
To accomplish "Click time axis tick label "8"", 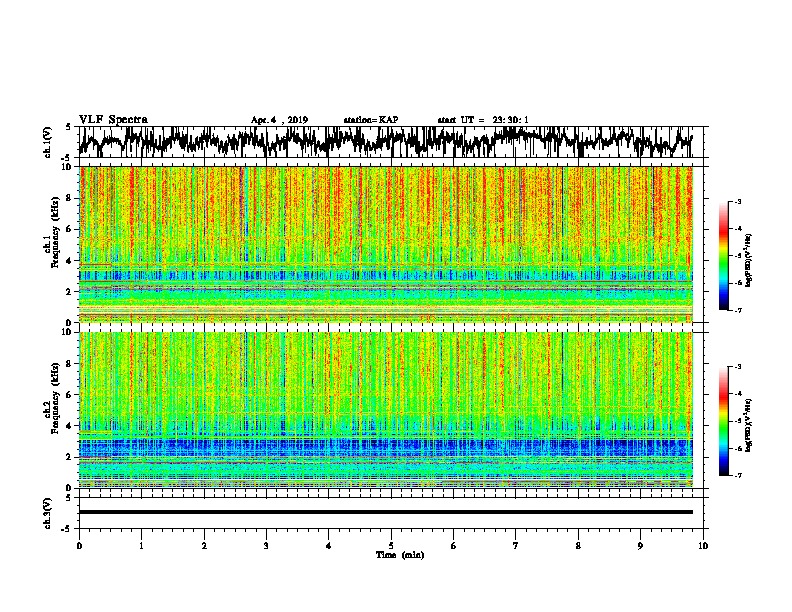I will pyautogui.click(x=578, y=546).
